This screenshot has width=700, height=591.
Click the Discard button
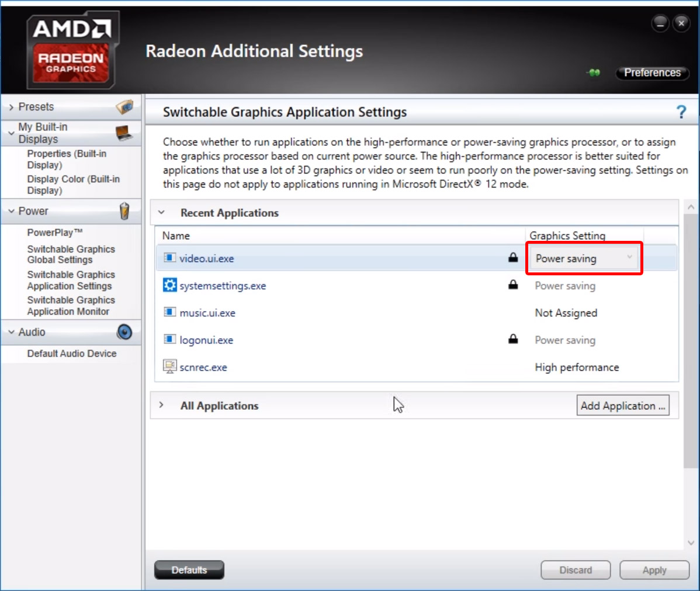click(576, 570)
